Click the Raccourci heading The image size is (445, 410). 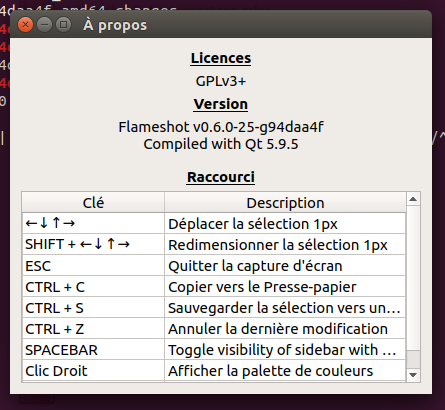tap(221, 177)
